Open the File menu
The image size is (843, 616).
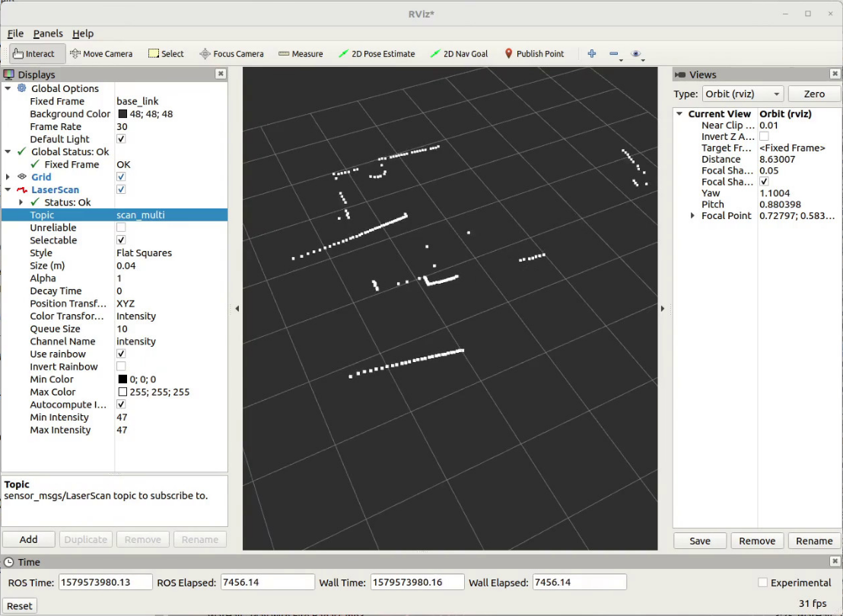15,33
